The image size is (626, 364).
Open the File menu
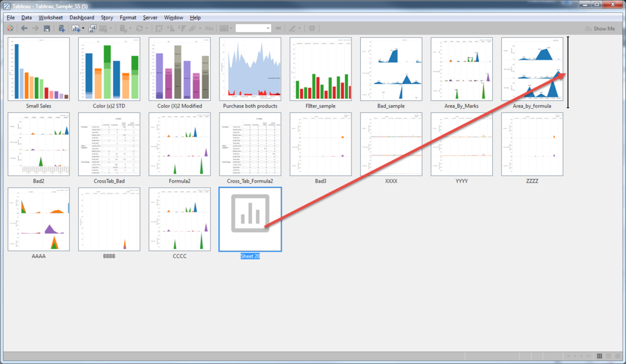(x=11, y=18)
